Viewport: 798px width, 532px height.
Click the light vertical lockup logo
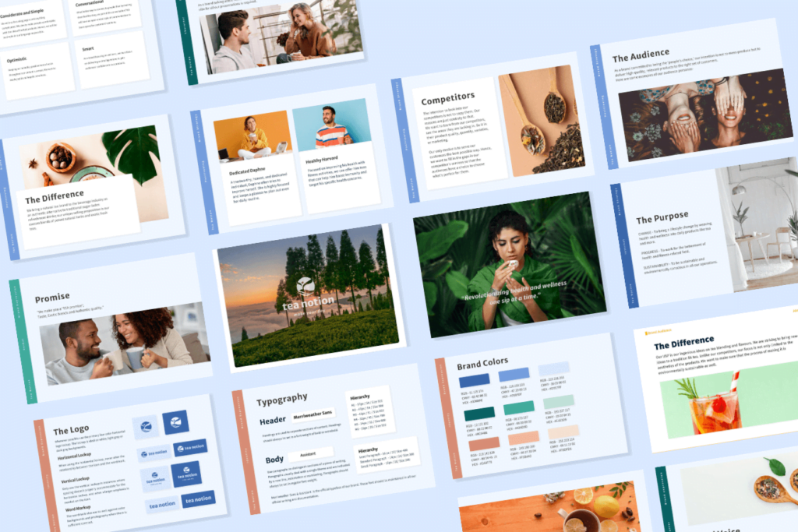[156, 479]
